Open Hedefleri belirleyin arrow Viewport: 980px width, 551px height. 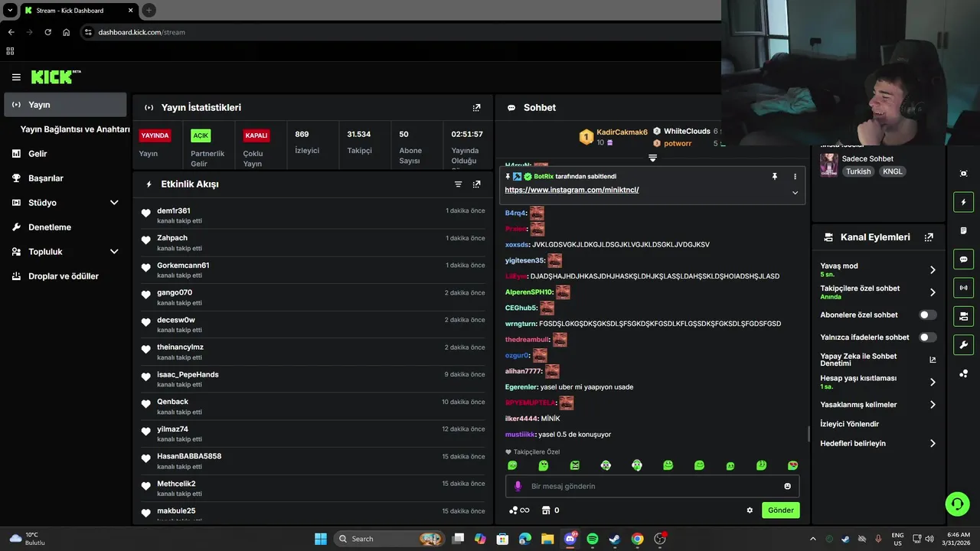933,443
